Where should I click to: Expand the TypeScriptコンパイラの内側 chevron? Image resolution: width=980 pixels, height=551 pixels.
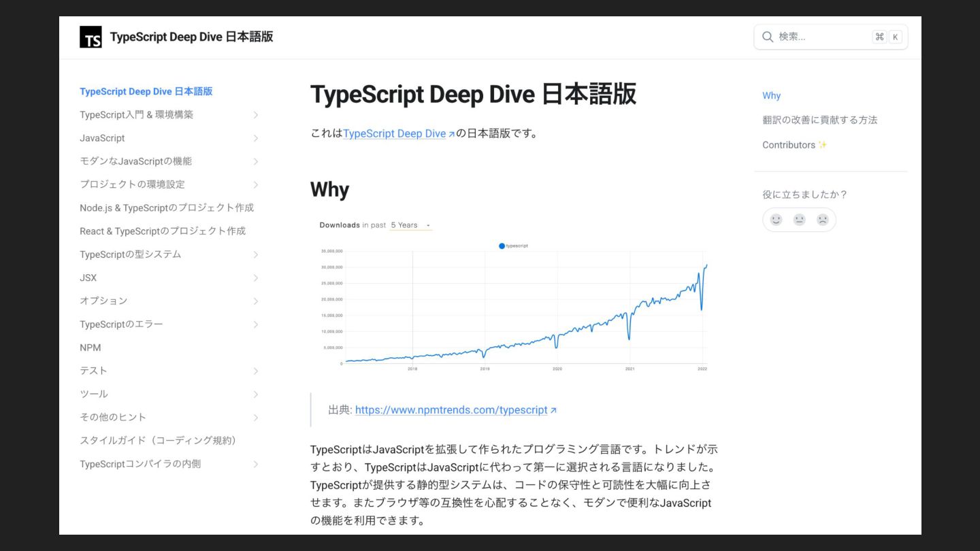[256, 464]
